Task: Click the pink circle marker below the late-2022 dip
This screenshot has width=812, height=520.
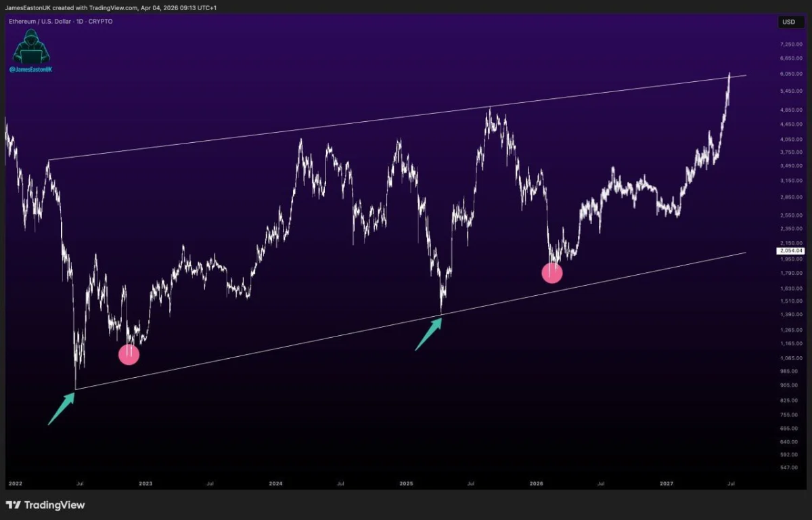Action: pyautogui.click(x=129, y=353)
